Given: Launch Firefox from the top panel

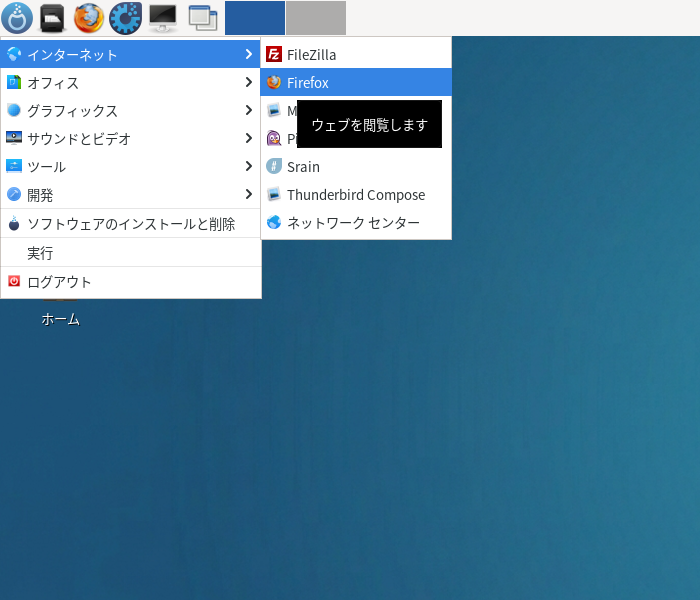Looking at the screenshot, I should pos(88,18).
